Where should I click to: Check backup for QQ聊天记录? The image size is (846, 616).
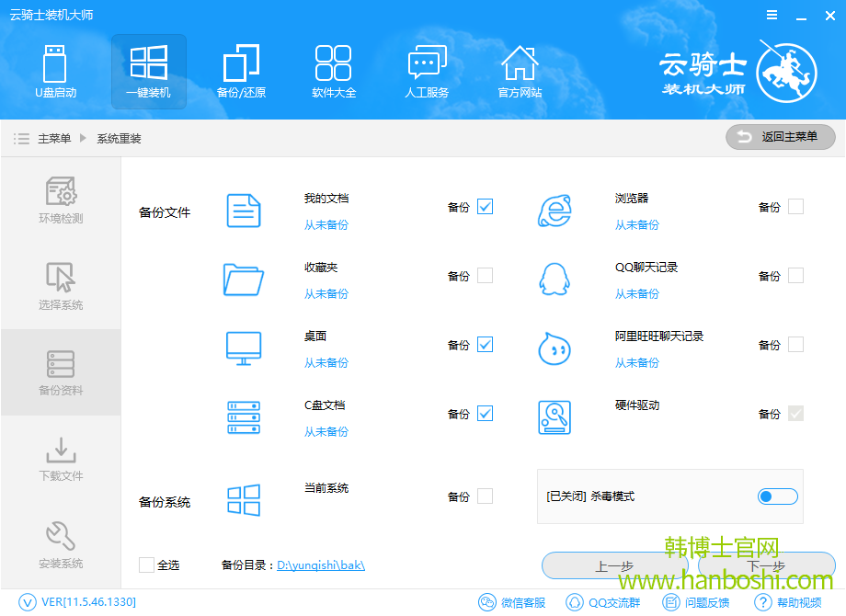[794, 276]
